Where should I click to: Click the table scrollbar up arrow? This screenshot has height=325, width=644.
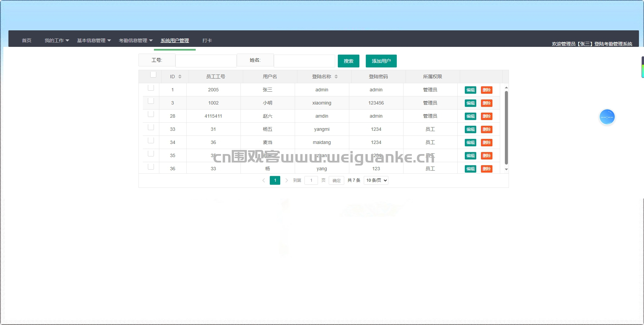coord(506,87)
